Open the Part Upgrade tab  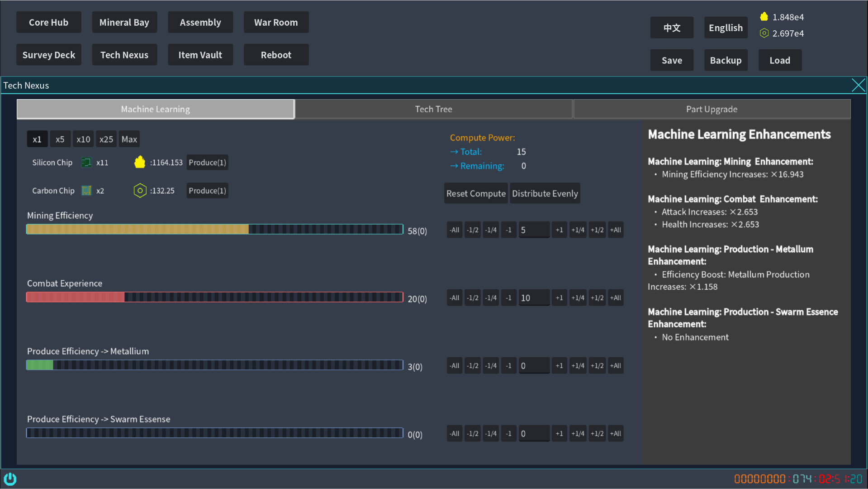(711, 109)
